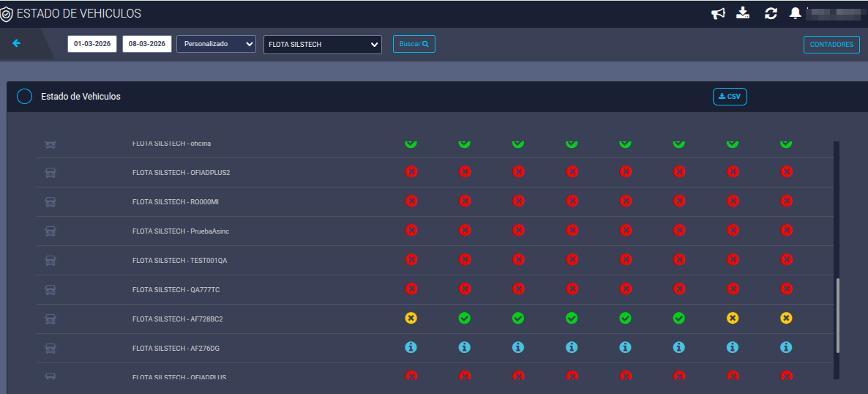Click the start date field 01-03-2026

point(92,44)
